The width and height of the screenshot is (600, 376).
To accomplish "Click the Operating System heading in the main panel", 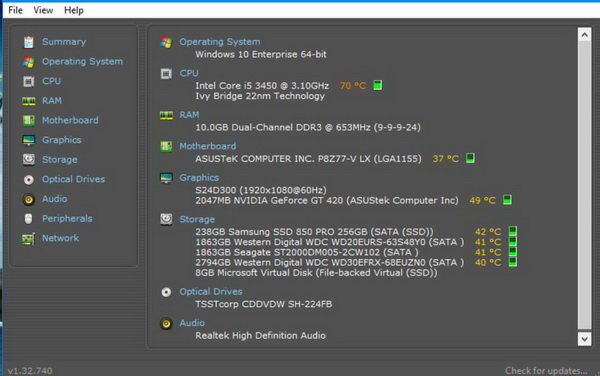I will click(220, 42).
